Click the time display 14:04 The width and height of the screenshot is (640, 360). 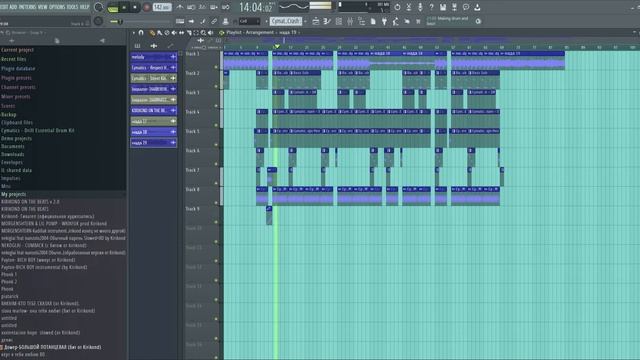tap(256, 7)
